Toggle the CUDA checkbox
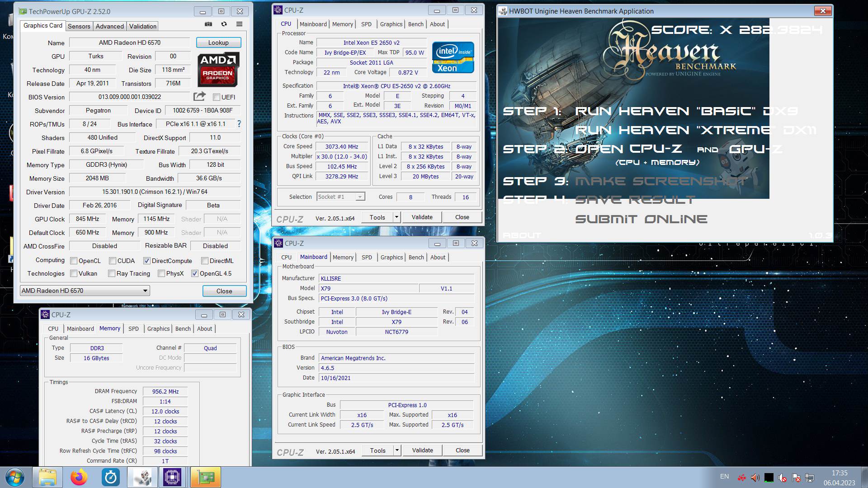The image size is (868, 488). point(112,261)
